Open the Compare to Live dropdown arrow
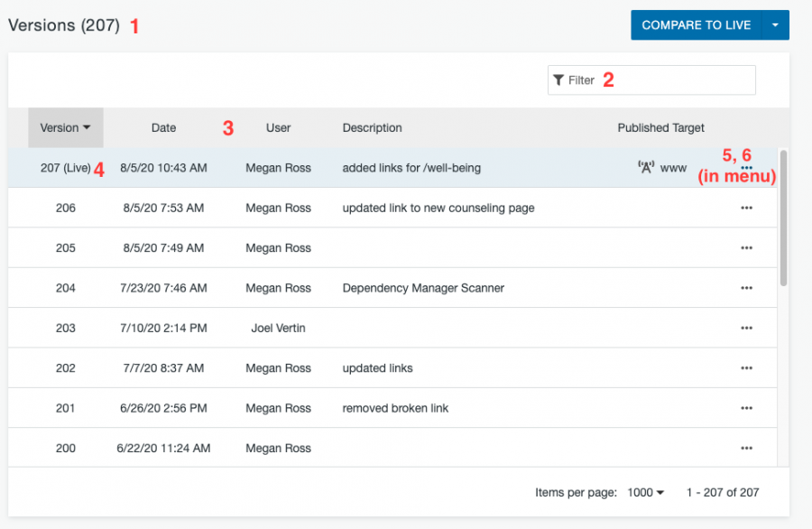 [775, 24]
